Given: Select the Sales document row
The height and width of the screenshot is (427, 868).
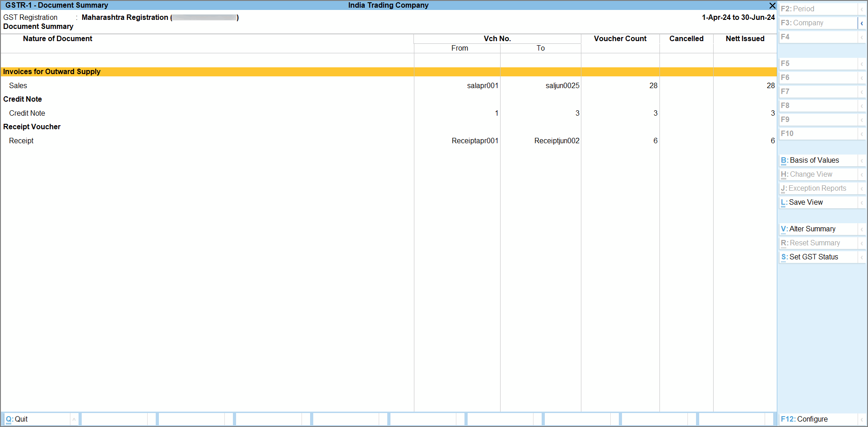Looking at the screenshot, I should (18, 86).
